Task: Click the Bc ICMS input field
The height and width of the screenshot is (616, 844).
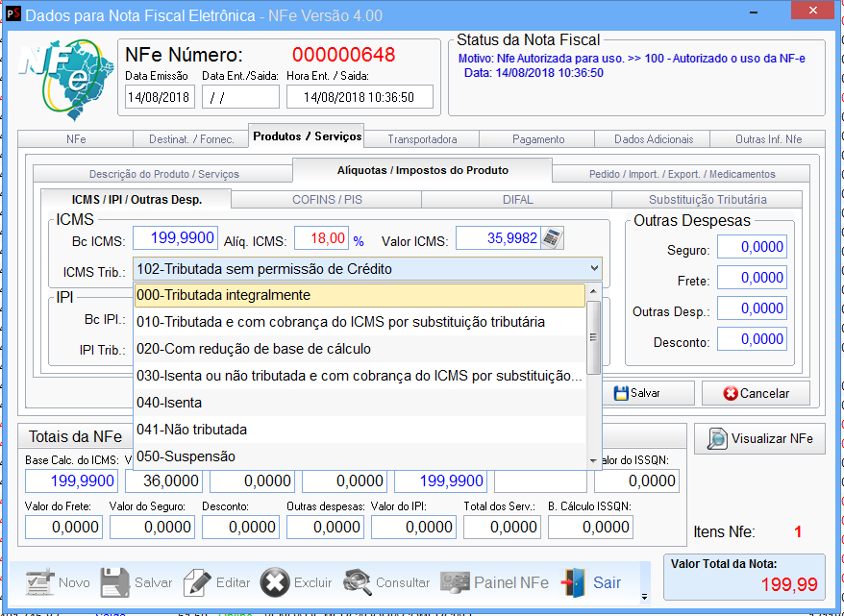Action: pos(176,237)
